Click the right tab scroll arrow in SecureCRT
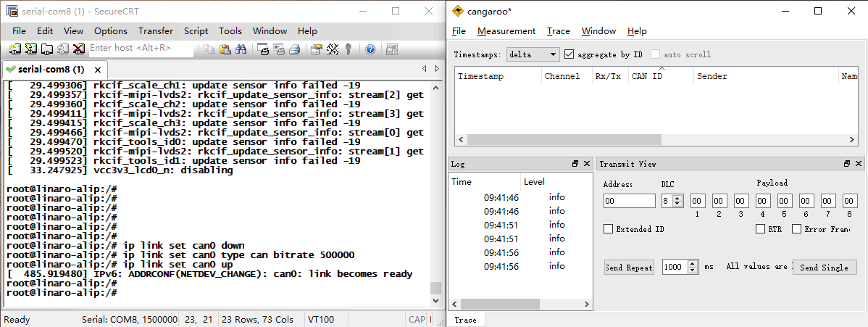Viewport: 868px width, 327px height. (437, 69)
